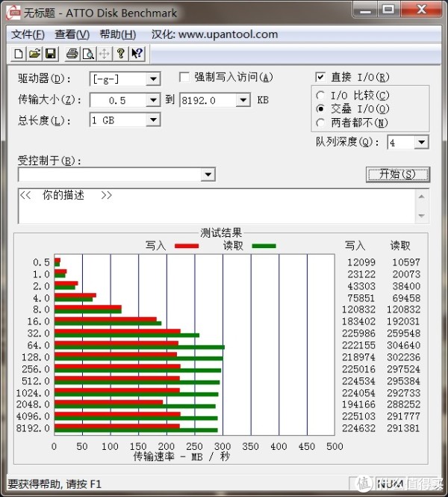448x497 pixels.
Task: Minimize the ATTO Disk Benchmark window
Action: coord(365,10)
